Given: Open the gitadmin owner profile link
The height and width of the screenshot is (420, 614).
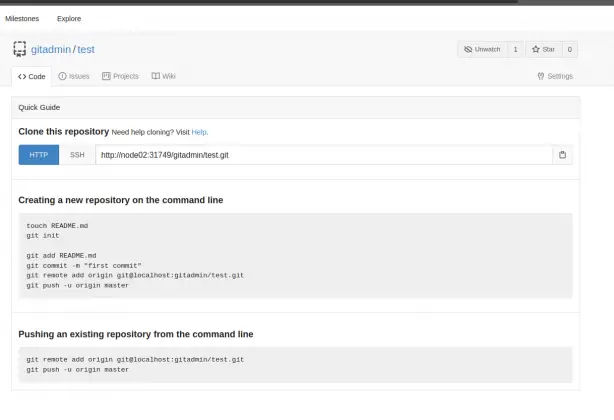Looking at the screenshot, I should 50,49.
